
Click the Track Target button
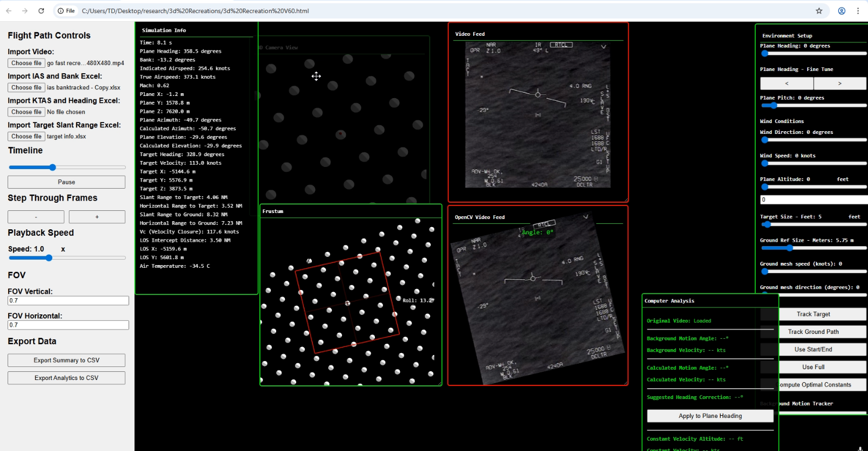pyautogui.click(x=813, y=314)
